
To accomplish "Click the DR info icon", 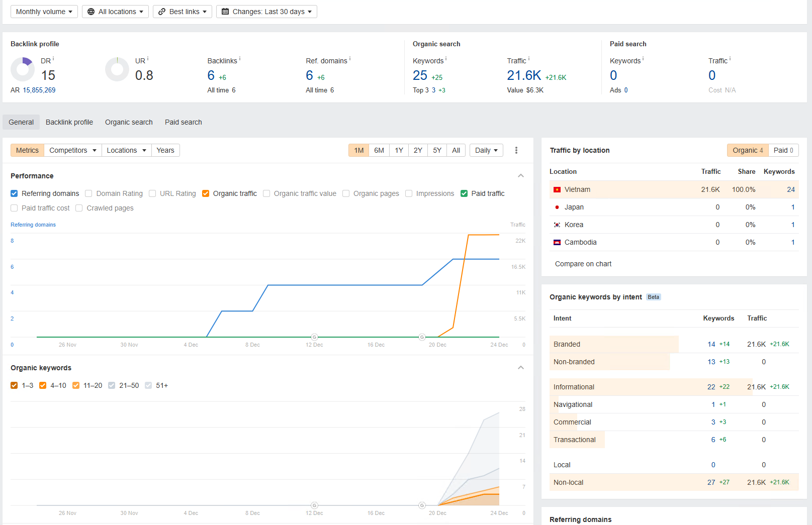I will click(53, 59).
